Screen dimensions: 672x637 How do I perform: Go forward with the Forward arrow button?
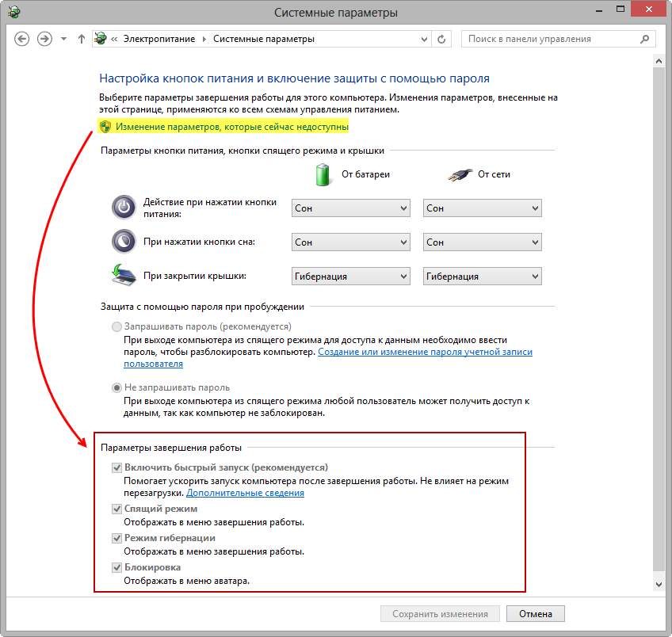tap(44, 39)
